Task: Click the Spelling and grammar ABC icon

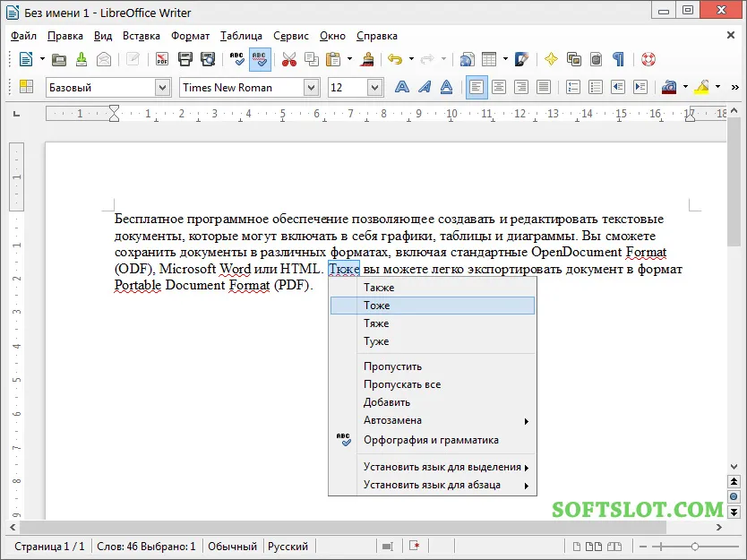Action: pyautogui.click(x=236, y=59)
